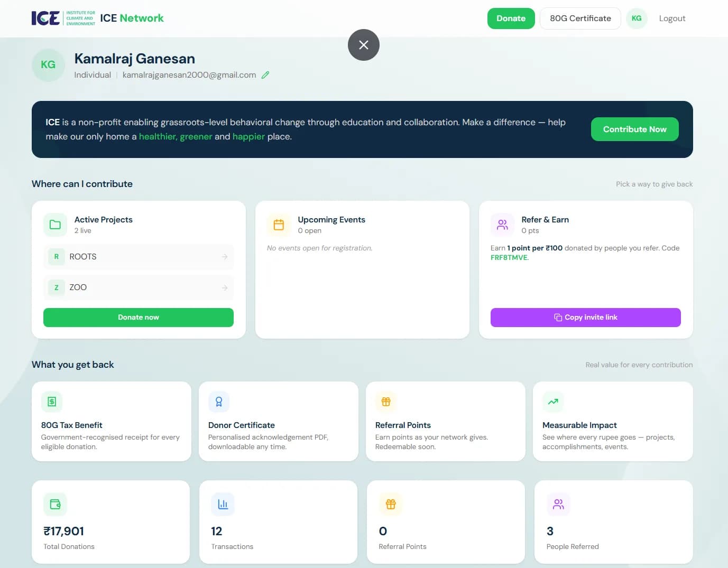The image size is (728, 568).
Task: Click the ICE Network title text
Action: 132,18
